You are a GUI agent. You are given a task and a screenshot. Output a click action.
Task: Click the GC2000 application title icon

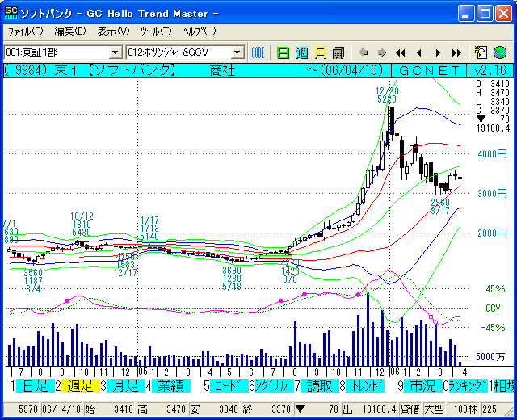11,13
